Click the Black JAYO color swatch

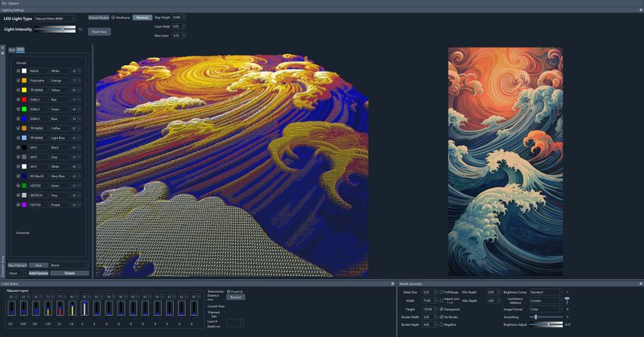pyautogui.click(x=24, y=147)
